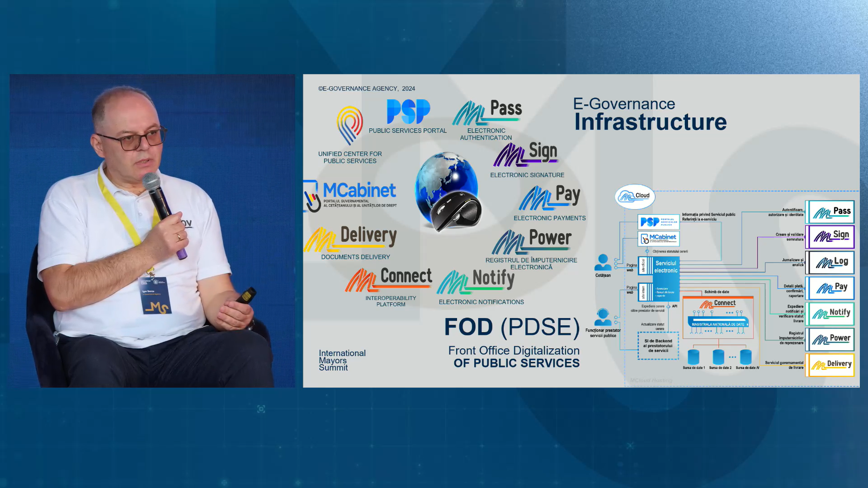Select the MPay box in the right service column

click(830, 288)
